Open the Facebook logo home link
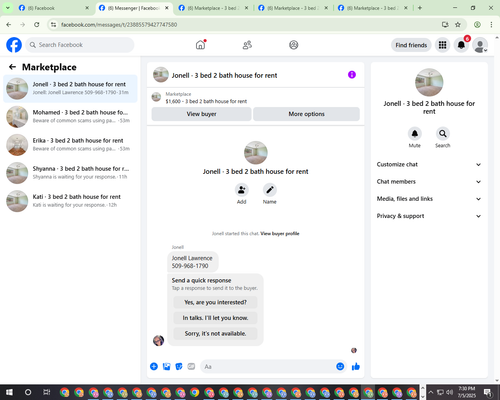The width and height of the screenshot is (500, 400). [14, 45]
